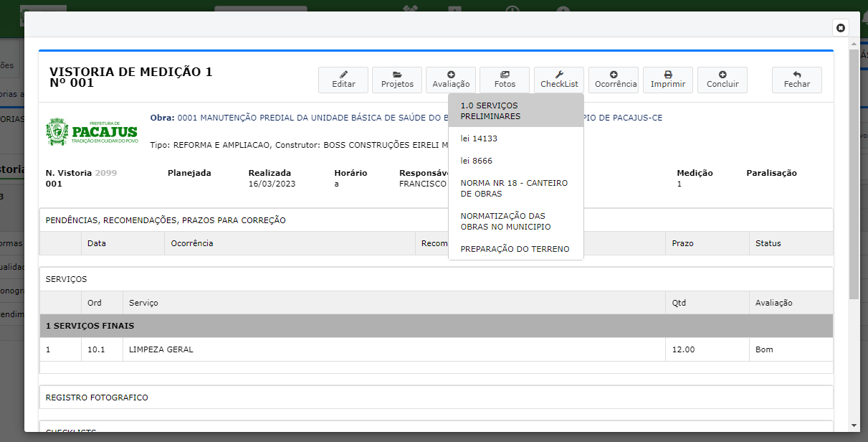Image resolution: width=868 pixels, height=442 pixels.
Task: Click the Prefeitura de Pacajus logo
Action: click(x=92, y=132)
